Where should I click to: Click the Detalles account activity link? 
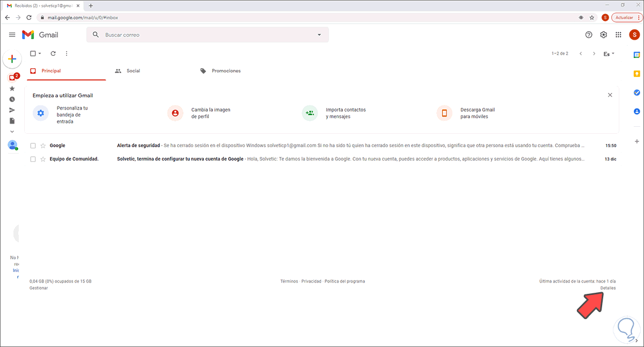608,288
